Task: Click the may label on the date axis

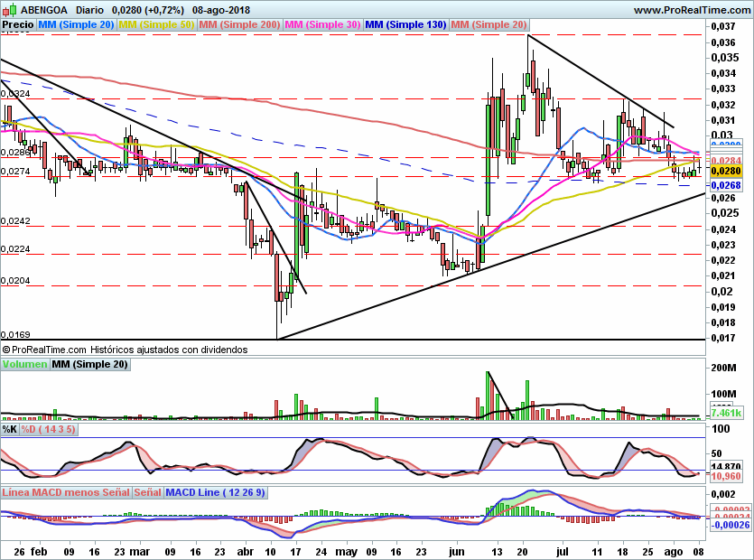Action: tap(347, 552)
